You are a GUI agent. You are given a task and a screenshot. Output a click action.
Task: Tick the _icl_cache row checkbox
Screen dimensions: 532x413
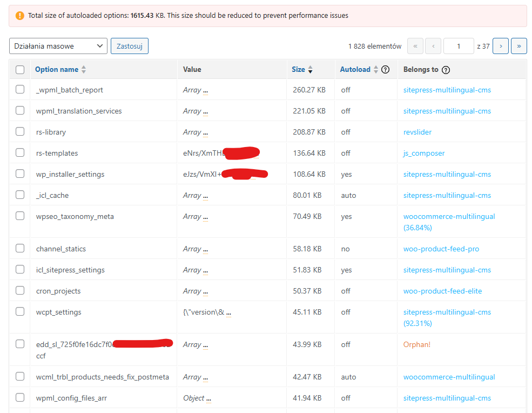point(20,195)
